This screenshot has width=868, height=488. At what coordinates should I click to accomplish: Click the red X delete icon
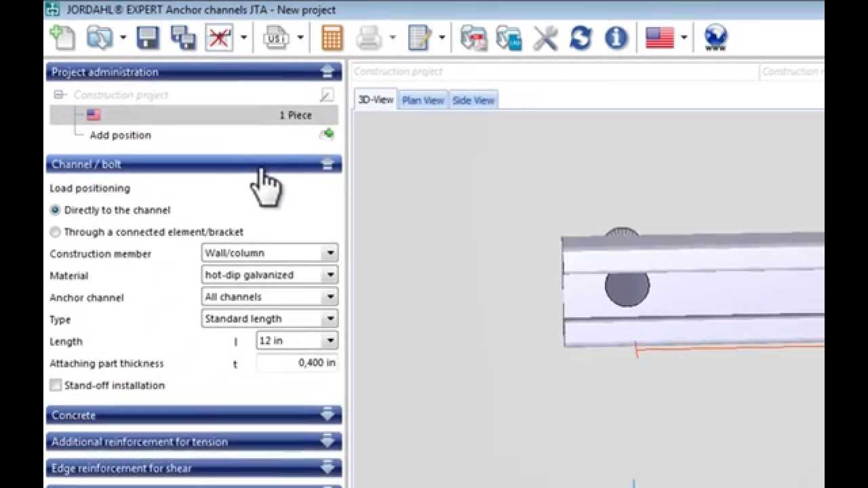click(x=219, y=37)
